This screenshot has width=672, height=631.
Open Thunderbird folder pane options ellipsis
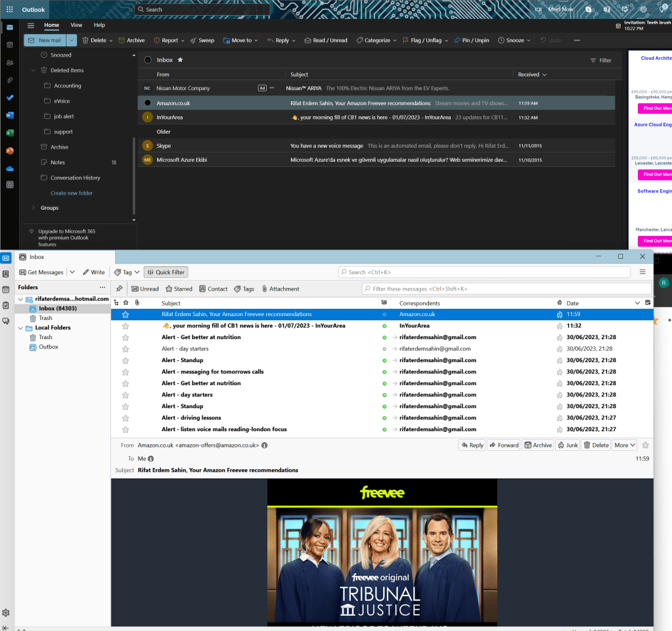(x=102, y=287)
